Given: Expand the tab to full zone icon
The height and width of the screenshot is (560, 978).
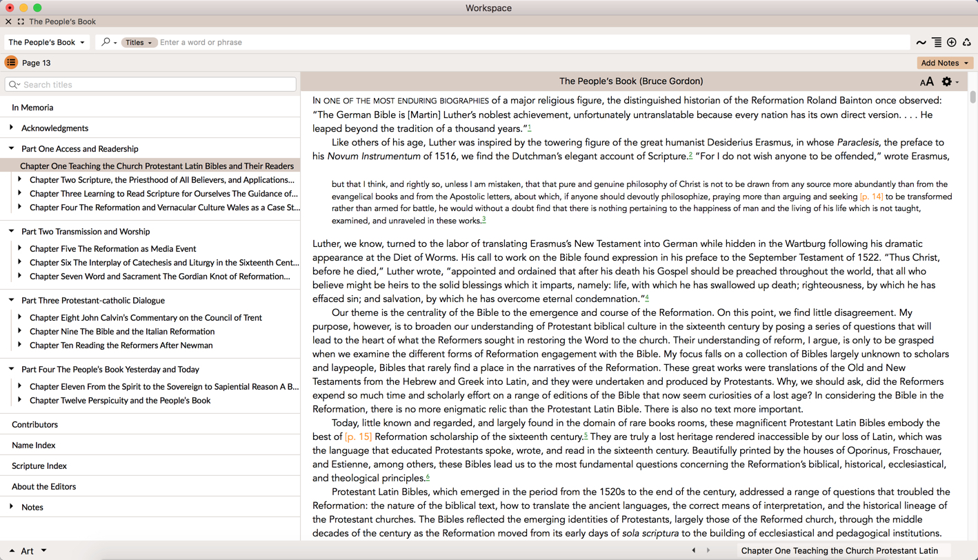Looking at the screenshot, I should coord(21,21).
